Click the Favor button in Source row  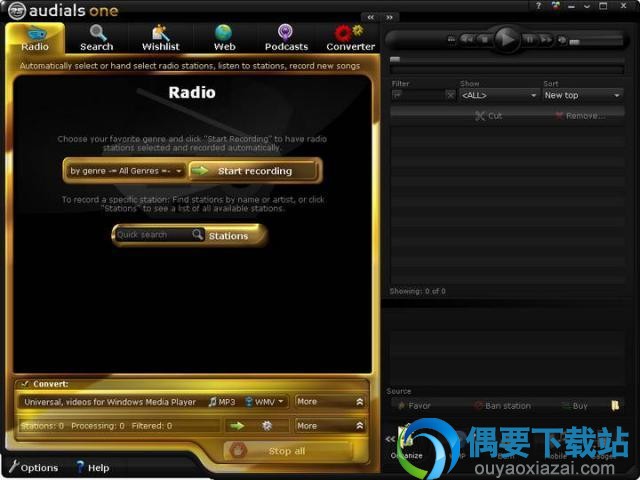414,406
